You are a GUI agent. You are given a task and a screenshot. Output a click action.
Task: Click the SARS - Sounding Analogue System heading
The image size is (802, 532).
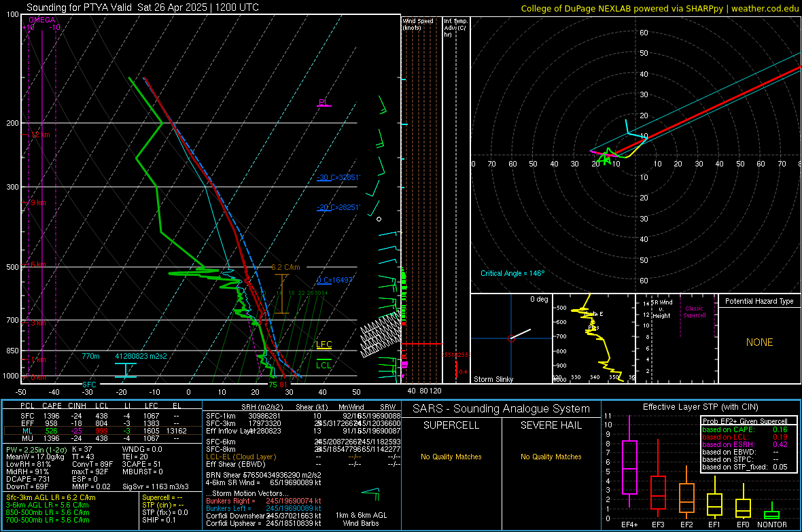tap(501, 409)
